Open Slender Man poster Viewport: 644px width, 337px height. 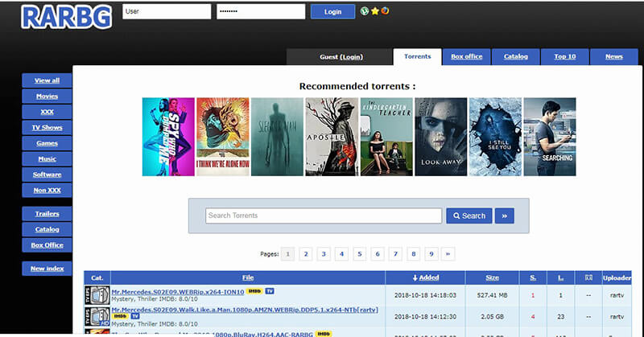pyautogui.click(x=277, y=137)
